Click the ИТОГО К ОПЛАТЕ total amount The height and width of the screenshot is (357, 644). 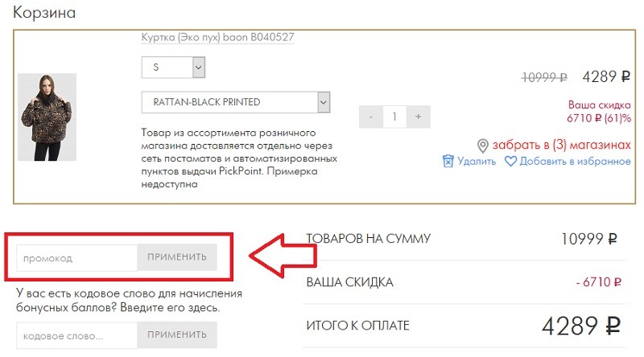point(580,326)
